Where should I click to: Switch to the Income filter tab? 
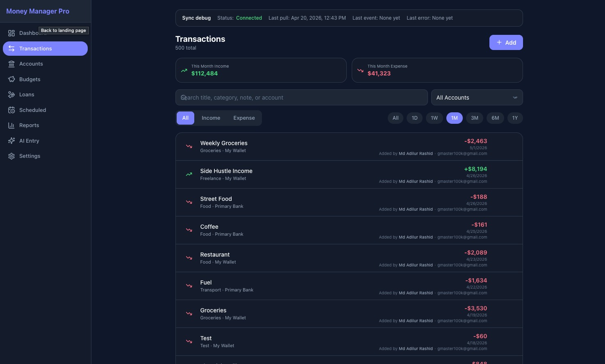pyautogui.click(x=211, y=118)
